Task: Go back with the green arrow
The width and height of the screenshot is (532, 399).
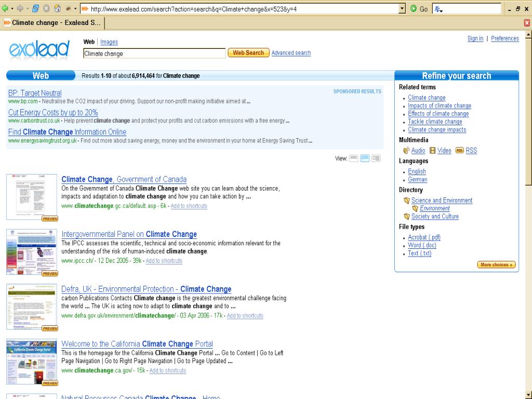Action: (4, 8)
